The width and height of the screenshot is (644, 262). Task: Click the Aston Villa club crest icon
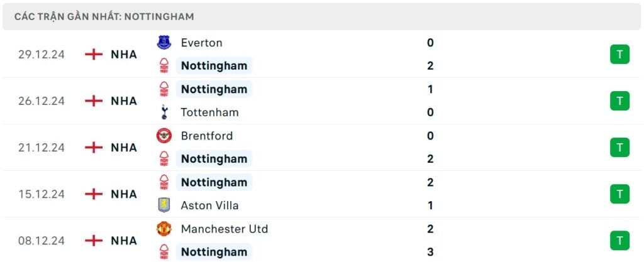[164, 205]
